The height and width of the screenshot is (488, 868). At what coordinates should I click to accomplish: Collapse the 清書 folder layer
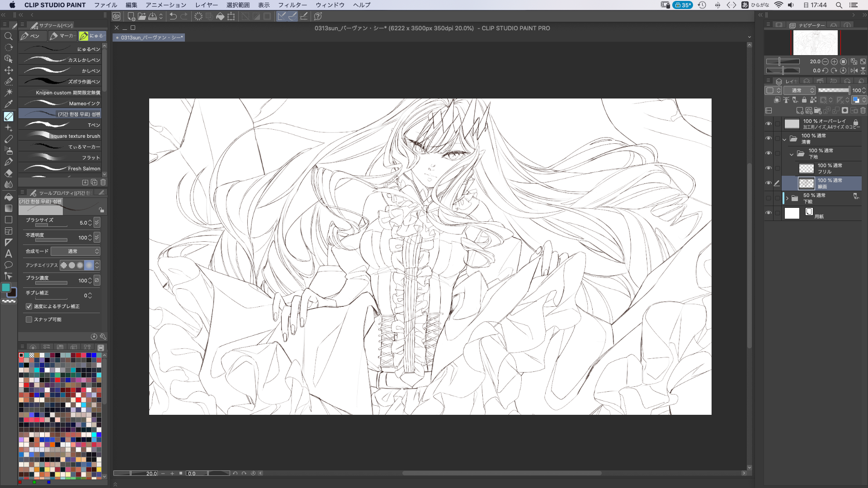click(x=784, y=139)
